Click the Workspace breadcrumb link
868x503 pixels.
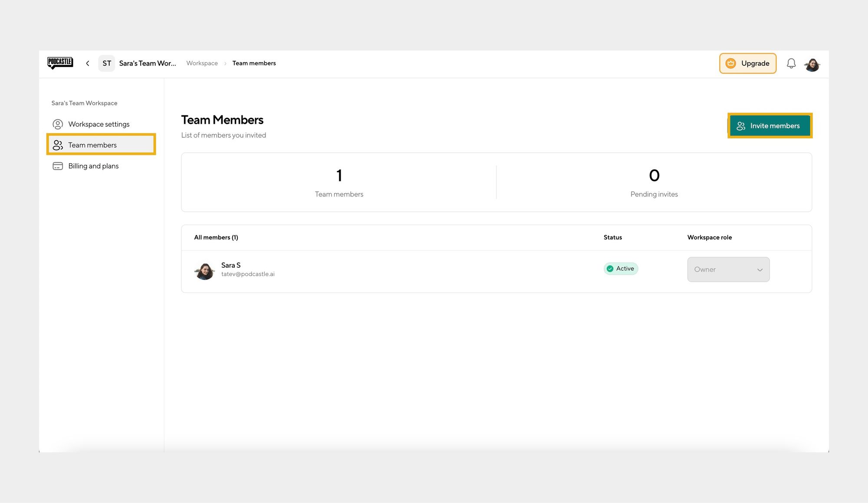pyautogui.click(x=202, y=63)
